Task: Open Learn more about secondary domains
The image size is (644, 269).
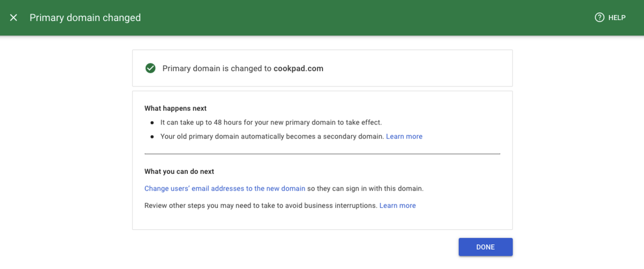Action: point(404,136)
